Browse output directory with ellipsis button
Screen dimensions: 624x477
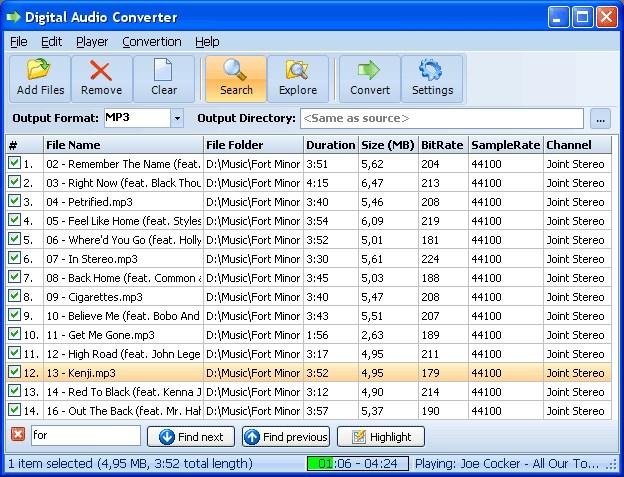coord(600,119)
